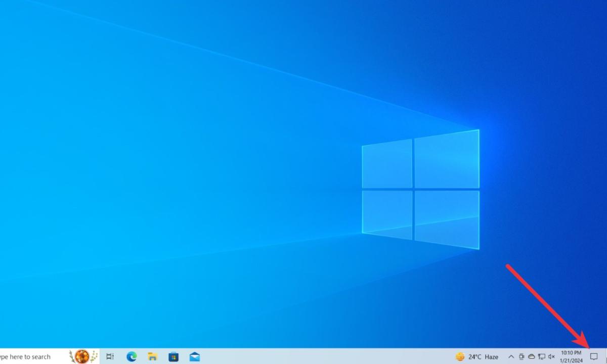The height and width of the screenshot is (364, 607).
Task: Unmute the system volume icon
Action: point(552,356)
